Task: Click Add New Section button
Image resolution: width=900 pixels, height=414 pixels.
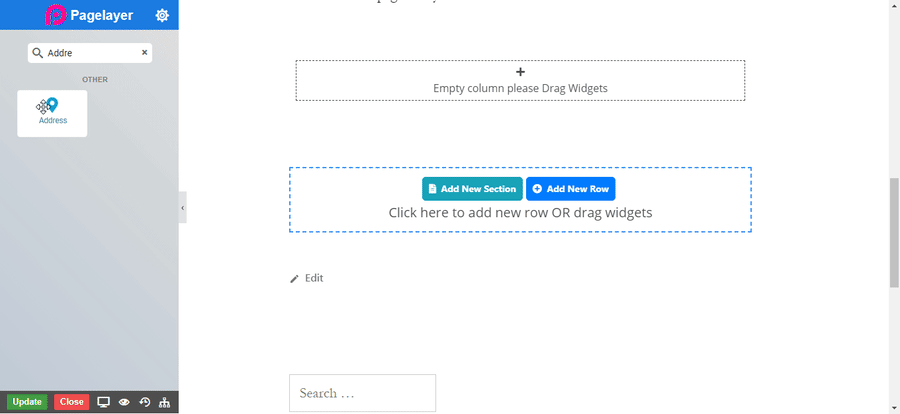Action: [472, 189]
